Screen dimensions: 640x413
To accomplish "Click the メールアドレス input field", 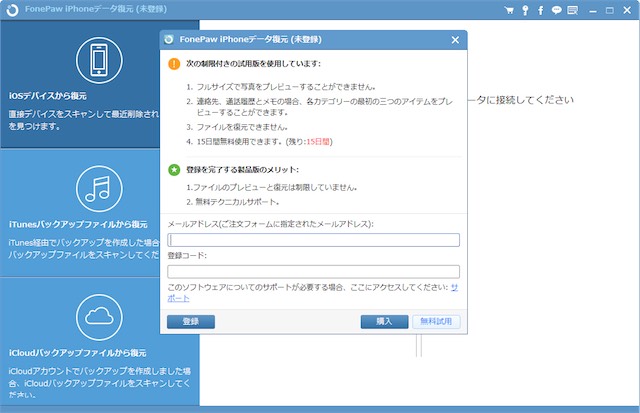I will click(x=313, y=240).
